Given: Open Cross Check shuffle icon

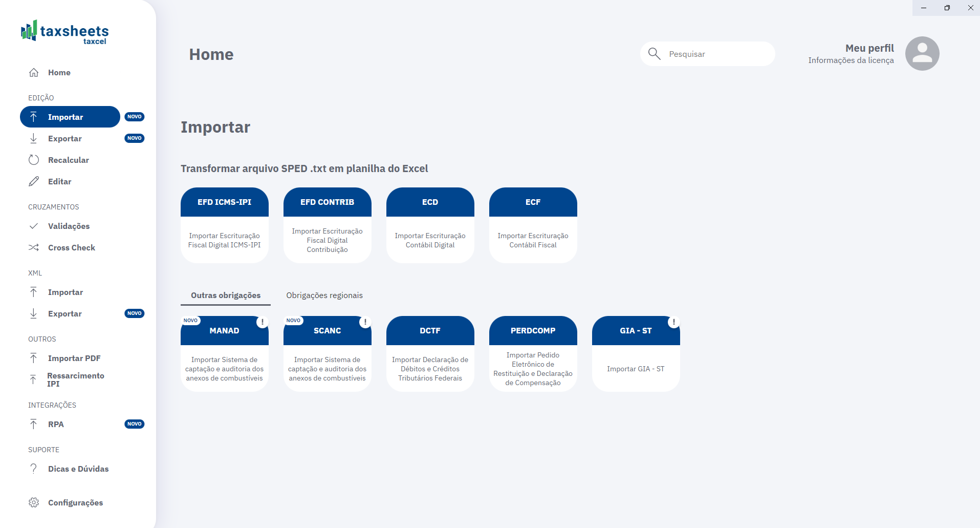Looking at the screenshot, I should tap(34, 247).
